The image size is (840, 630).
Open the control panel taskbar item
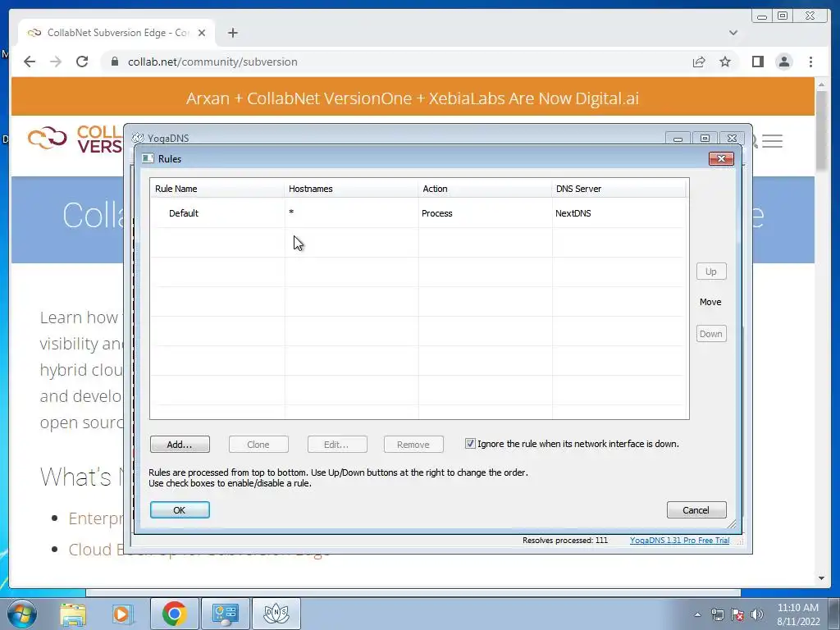(x=226, y=614)
